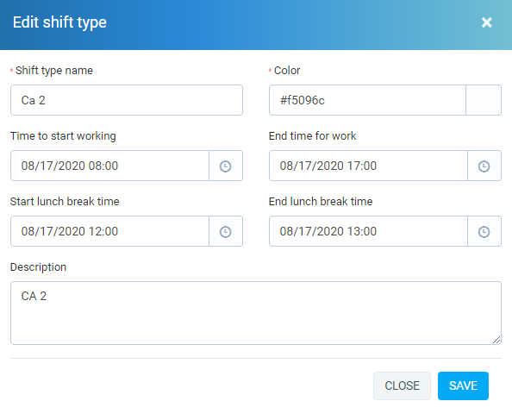512x420 pixels.
Task: Close the Edit shift type dialog with X
Action: [x=486, y=22]
